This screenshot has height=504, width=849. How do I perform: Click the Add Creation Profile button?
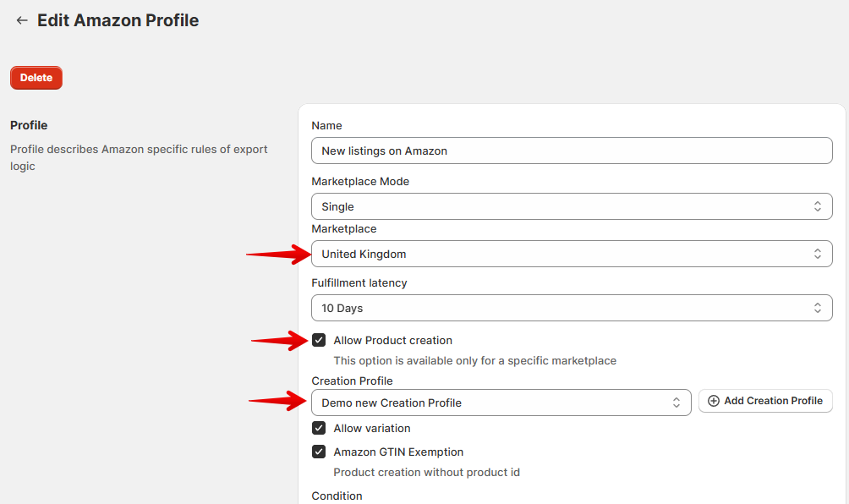(765, 401)
